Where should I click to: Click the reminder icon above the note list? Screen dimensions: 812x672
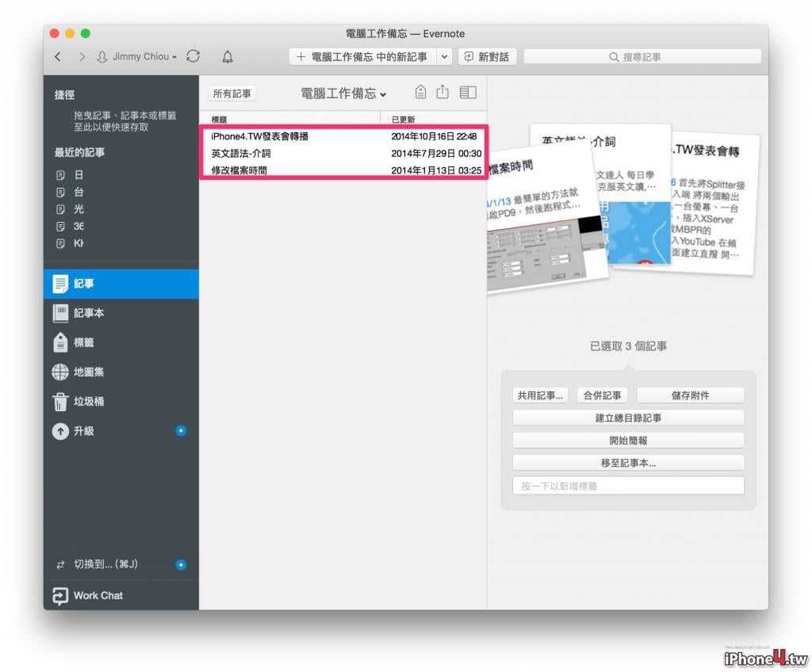[x=420, y=92]
